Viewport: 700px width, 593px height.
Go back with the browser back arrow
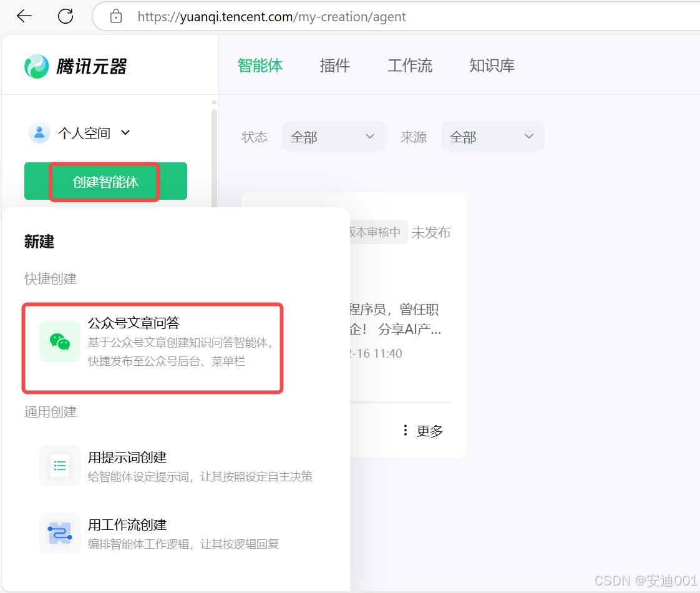(x=24, y=16)
